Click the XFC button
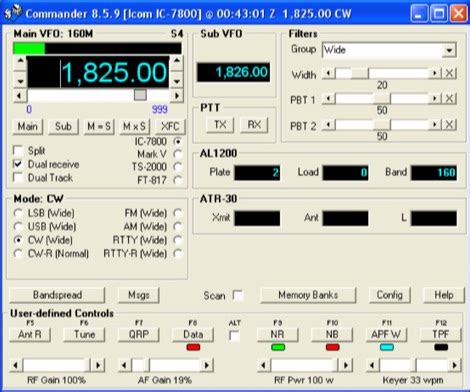 click(170, 127)
